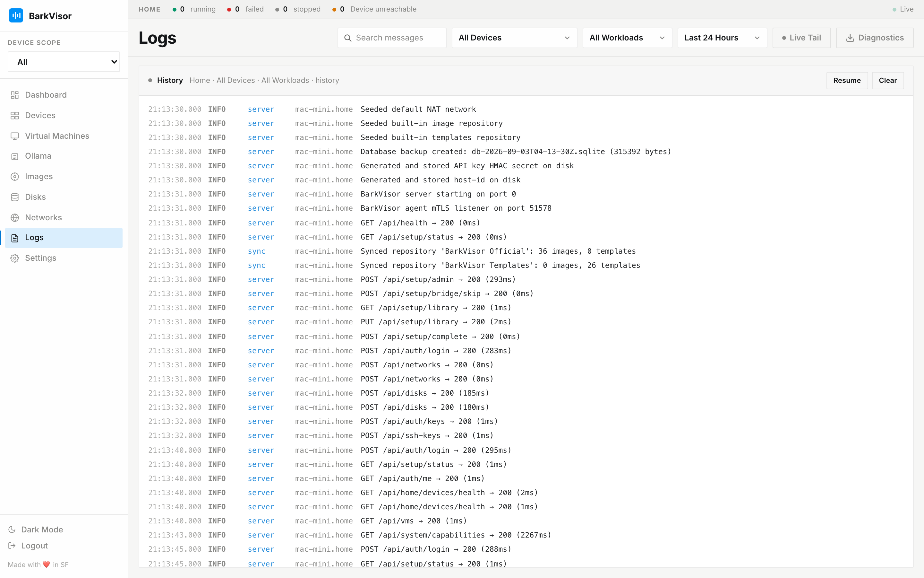The image size is (924, 578).
Task: Click the Resume button
Action: [x=847, y=80]
